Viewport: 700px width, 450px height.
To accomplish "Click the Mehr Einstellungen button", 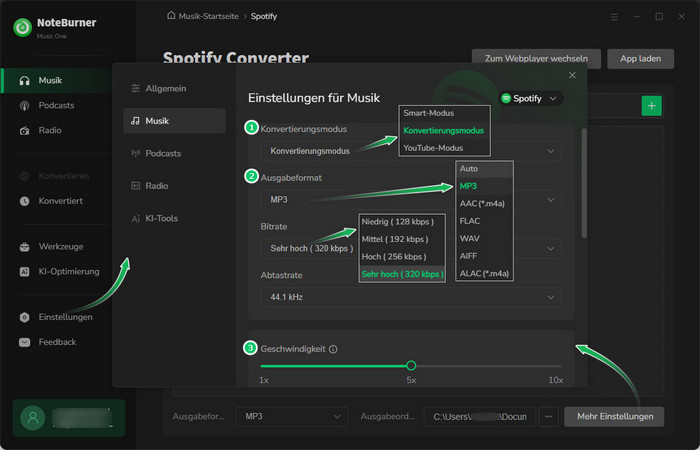I will 614,417.
